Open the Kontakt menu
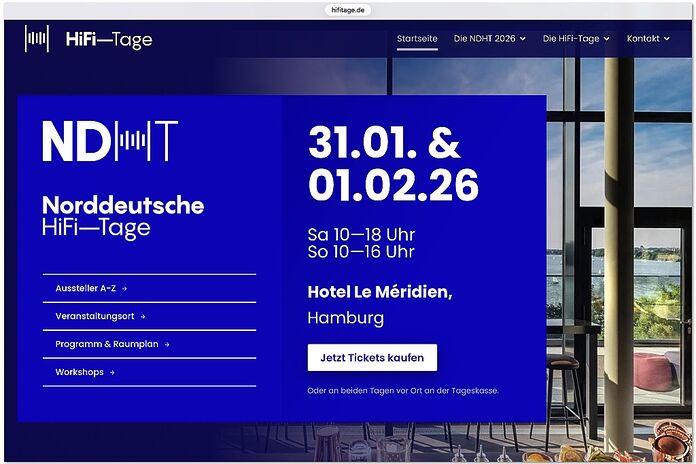This screenshot has height=464, width=696. [x=643, y=39]
